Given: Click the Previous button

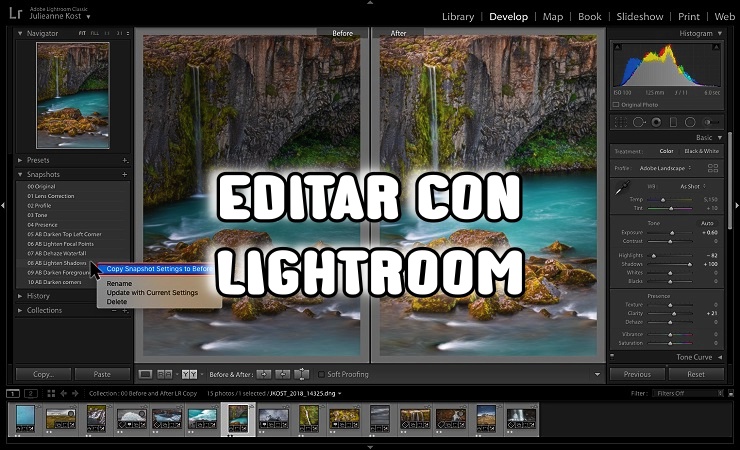Looking at the screenshot, I should [x=637, y=374].
